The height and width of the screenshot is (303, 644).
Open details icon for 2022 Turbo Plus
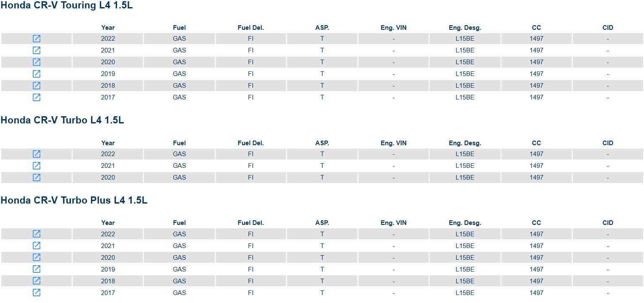[x=37, y=234]
